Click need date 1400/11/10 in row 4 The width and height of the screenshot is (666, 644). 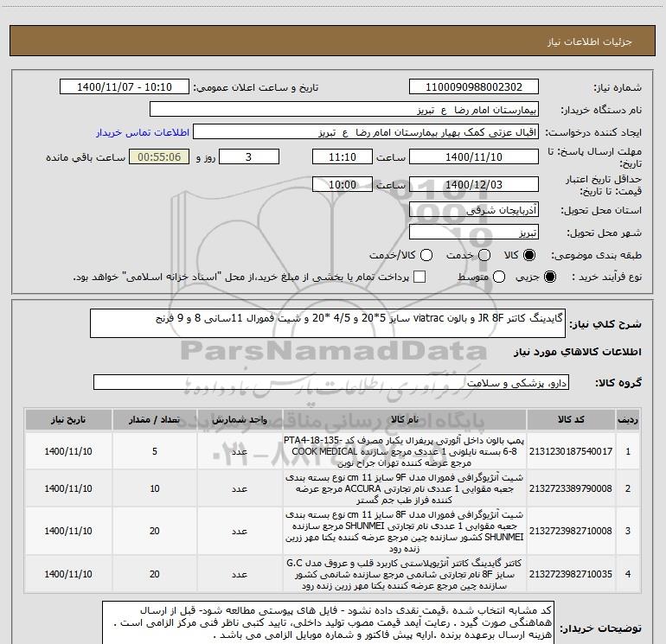coord(68,574)
